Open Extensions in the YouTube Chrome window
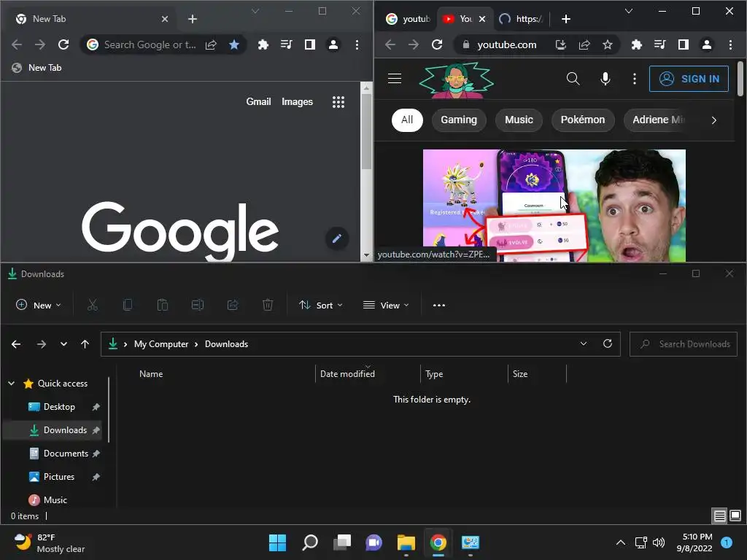 pos(636,44)
